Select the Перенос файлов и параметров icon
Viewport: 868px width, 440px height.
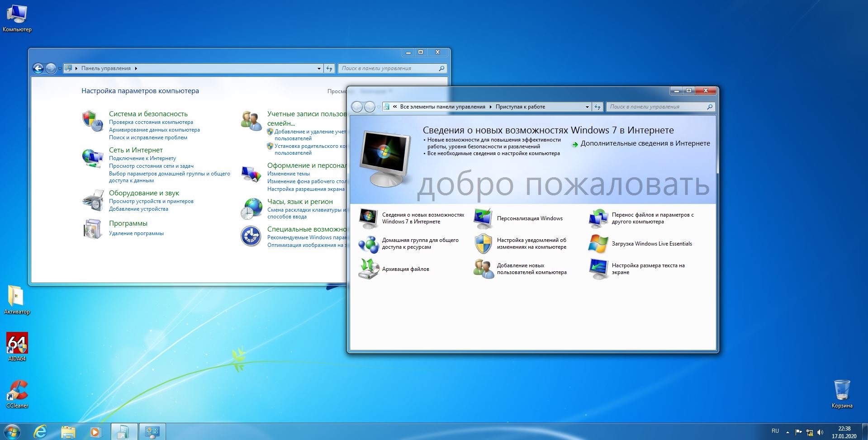tap(598, 218)
